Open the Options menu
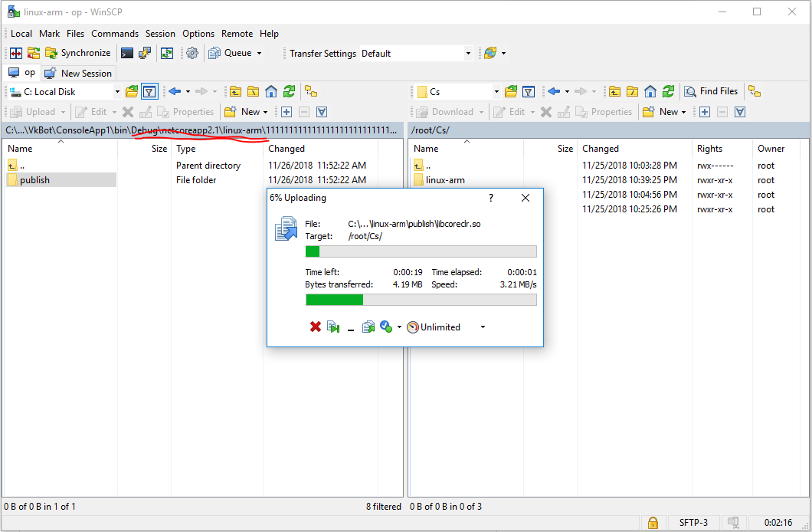The image size is (812, 532). coord(198,34)
